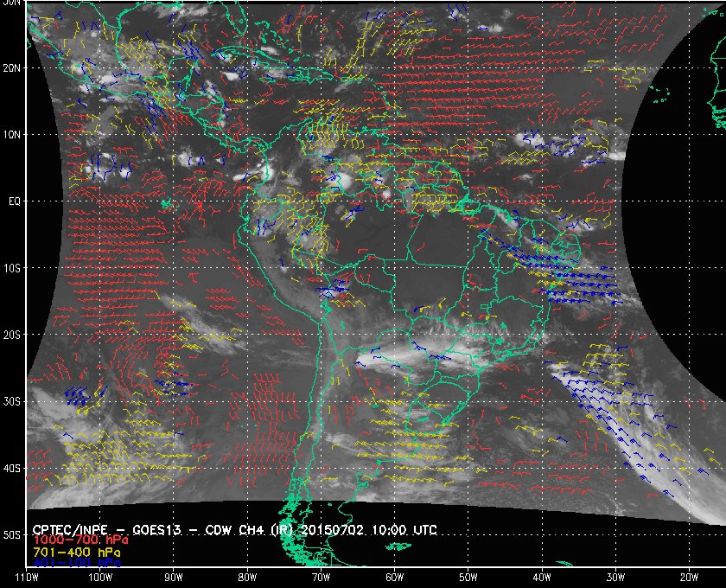Click the blue 401-100 hPa legend entry
The image size is (726, 588).
[77, 563]
